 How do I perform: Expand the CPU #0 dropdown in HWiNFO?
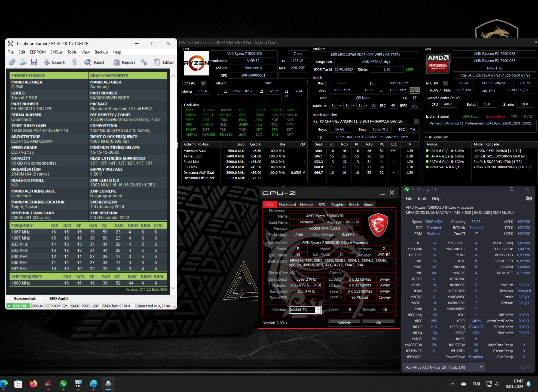tap(203, 83)
